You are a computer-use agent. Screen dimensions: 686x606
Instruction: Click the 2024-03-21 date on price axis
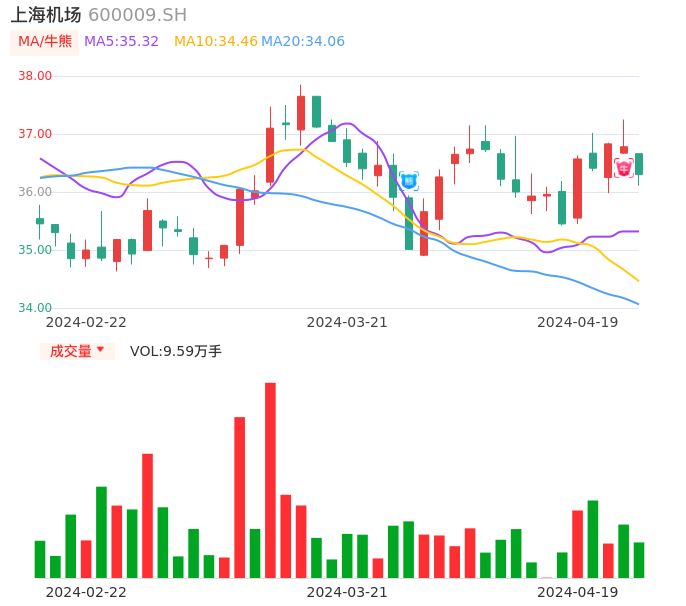pyautogui.click(x=347, y=322)
